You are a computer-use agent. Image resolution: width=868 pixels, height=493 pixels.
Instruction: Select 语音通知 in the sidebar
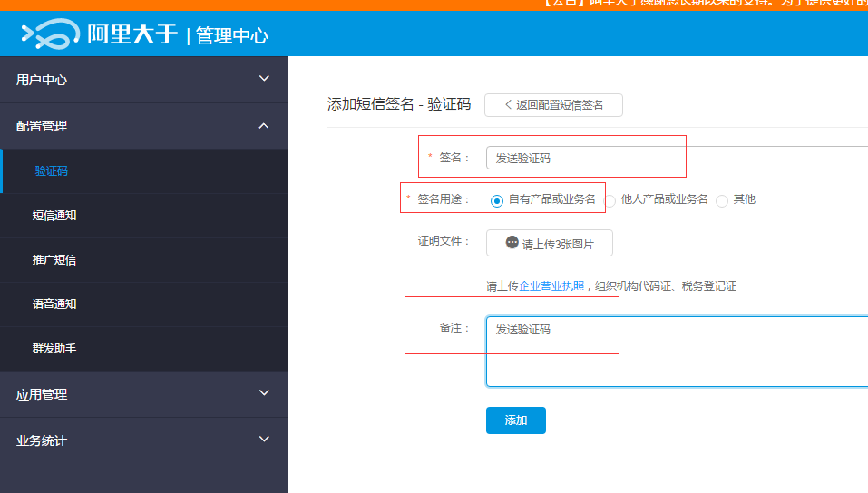coord(143,304)
